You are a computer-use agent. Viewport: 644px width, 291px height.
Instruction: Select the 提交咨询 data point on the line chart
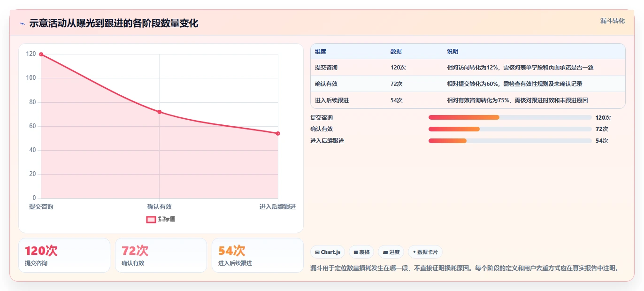(x=41, y=54)
